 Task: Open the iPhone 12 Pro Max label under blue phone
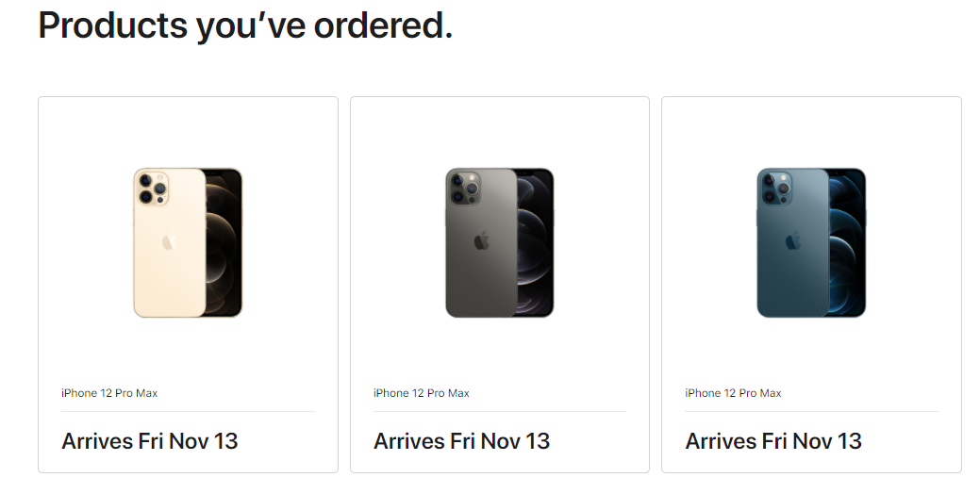pos(733,393)
